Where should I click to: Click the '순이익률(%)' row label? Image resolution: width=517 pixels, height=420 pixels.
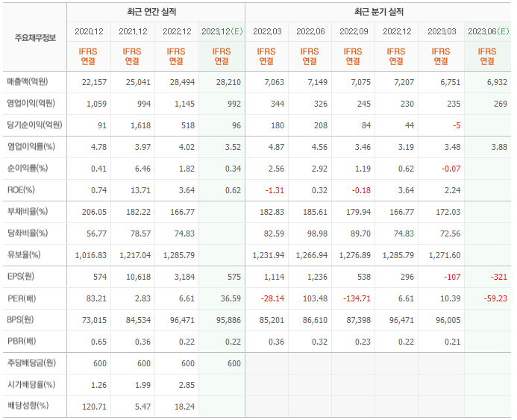point(28,168)
